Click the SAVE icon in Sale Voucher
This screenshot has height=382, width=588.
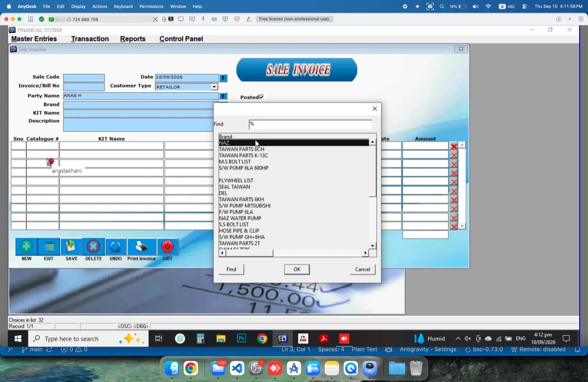point(71,247)
